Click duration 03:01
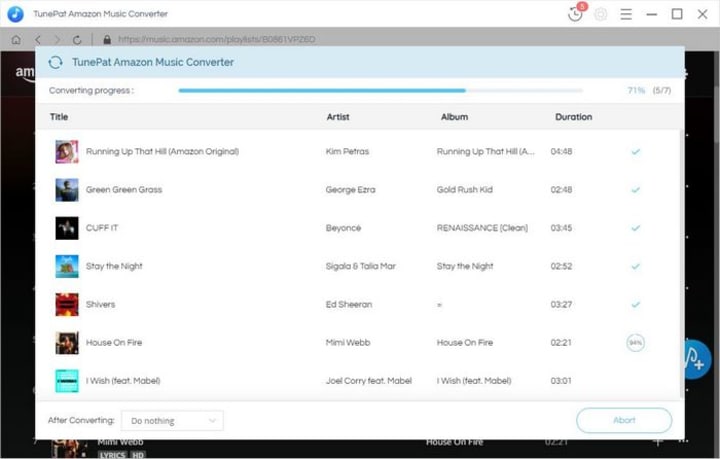 pos(561,381)
